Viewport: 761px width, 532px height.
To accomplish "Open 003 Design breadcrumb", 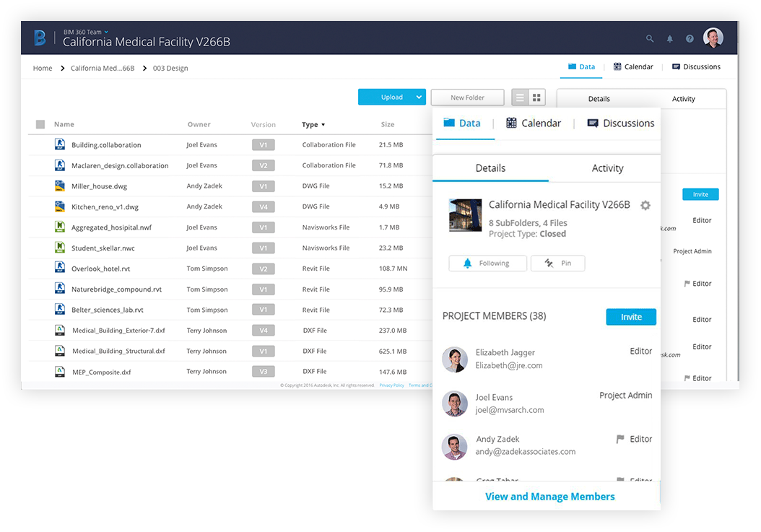I will (170, 68).
